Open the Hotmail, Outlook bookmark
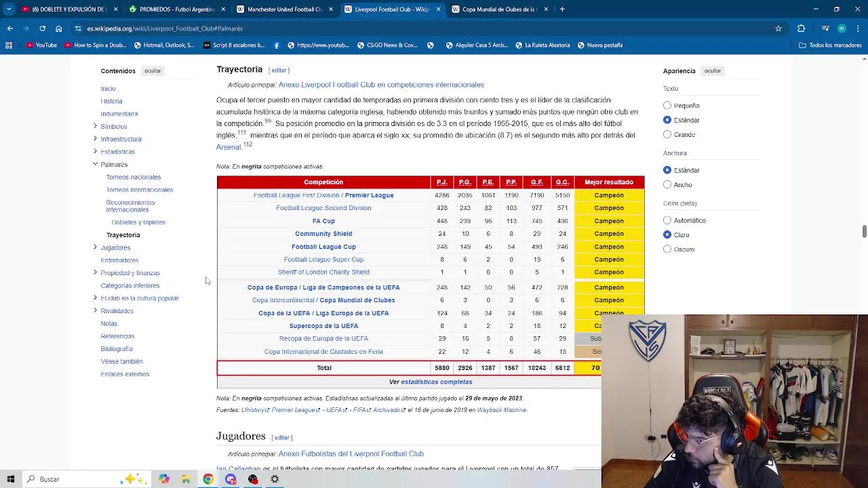The height and width of the screenshot is (488, 868). 163,45
